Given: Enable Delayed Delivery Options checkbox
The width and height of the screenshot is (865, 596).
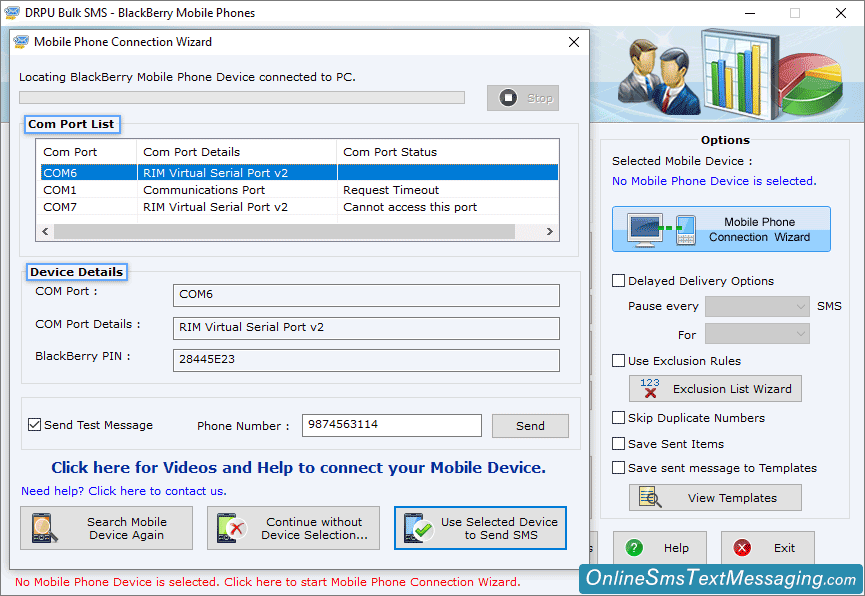Looking at the screenshot, I should click(x=618, y=280).
